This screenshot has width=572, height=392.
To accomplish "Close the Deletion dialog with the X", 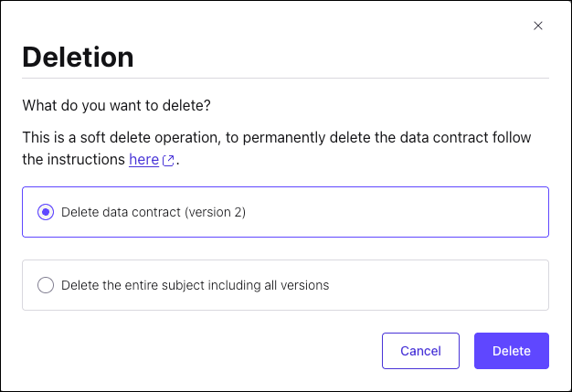I will (x=538, y=26).
